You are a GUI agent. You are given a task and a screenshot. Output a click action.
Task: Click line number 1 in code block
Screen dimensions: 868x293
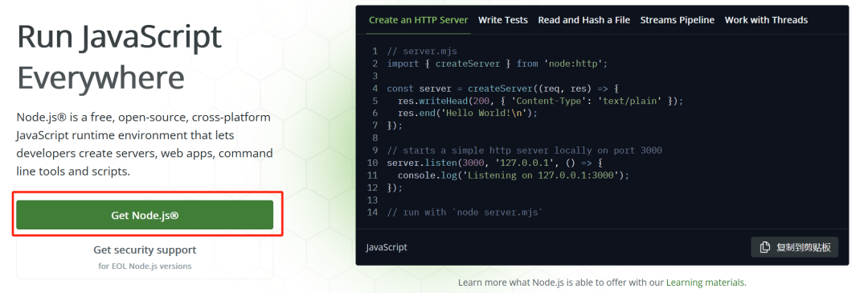(375, 52)
